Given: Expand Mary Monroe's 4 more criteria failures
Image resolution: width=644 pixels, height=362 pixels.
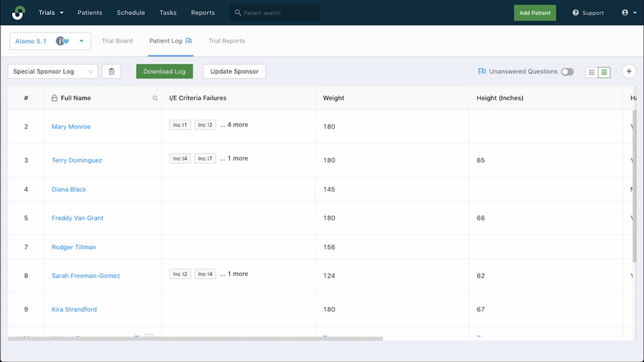Looking at the screenshot, I should (234, 124).
